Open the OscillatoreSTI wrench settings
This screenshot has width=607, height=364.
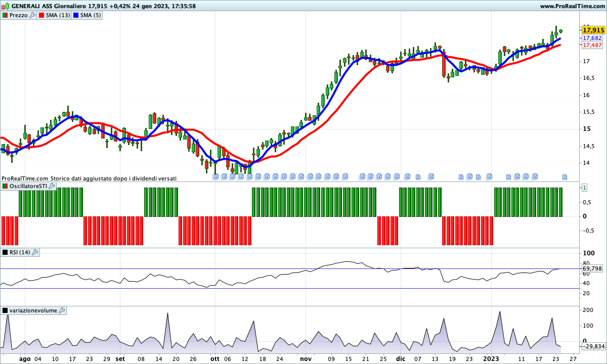point(52,187)
